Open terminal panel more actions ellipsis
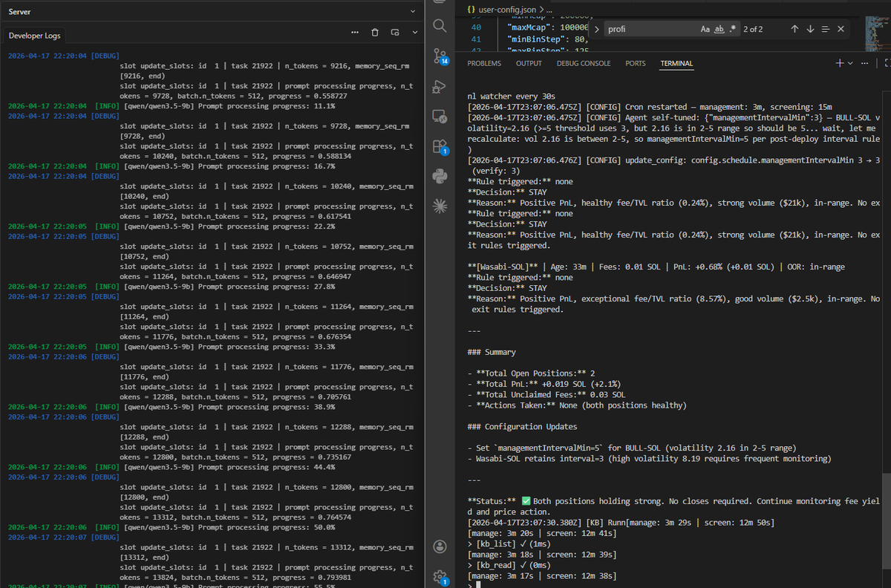This screenshot has width=891, height=588. point(864,63)
